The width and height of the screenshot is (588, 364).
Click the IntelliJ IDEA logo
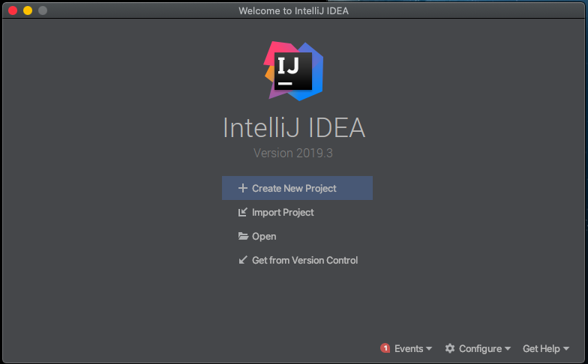tap(294, 70)
